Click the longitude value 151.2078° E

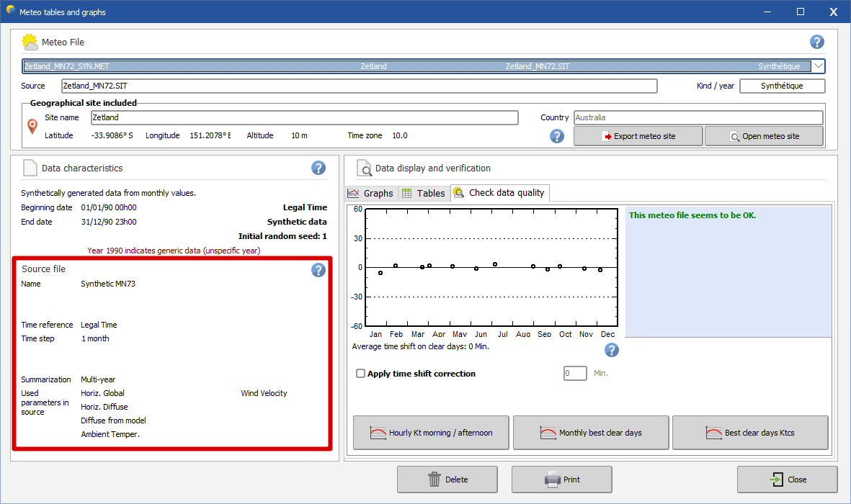click(x=210, y=135)
